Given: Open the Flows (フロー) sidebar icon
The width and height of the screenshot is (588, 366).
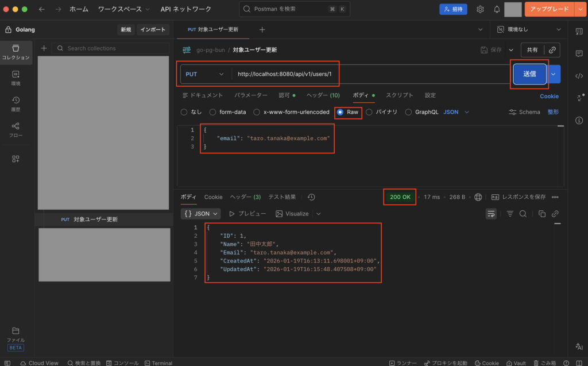Looking at the screenshot, I should [16, 130].
